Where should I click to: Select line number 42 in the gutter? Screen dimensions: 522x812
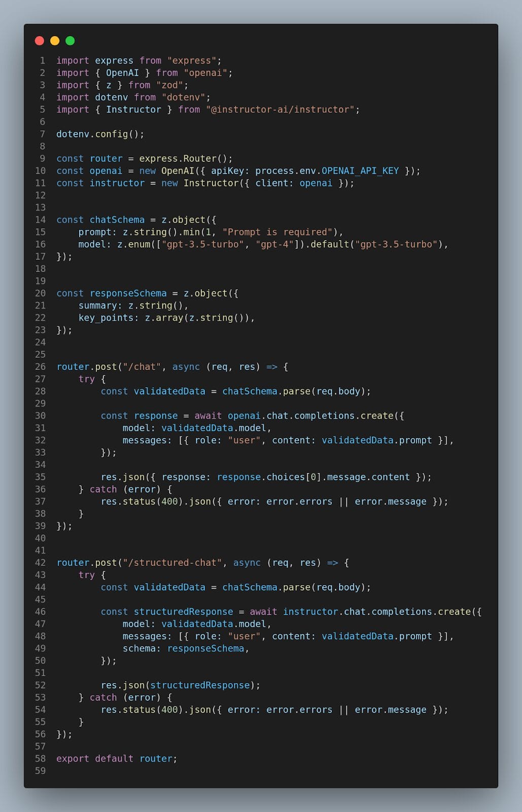point(41,563)
